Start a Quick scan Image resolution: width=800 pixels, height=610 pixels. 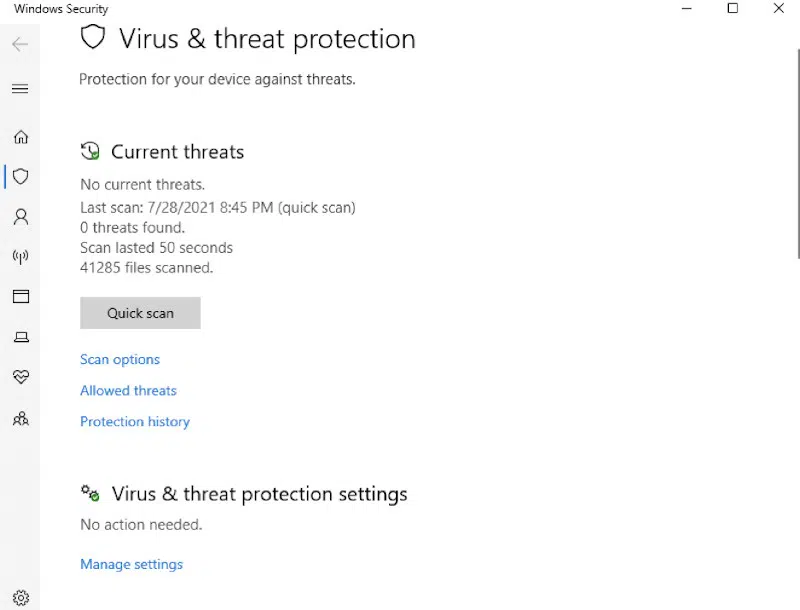point(140,313)
